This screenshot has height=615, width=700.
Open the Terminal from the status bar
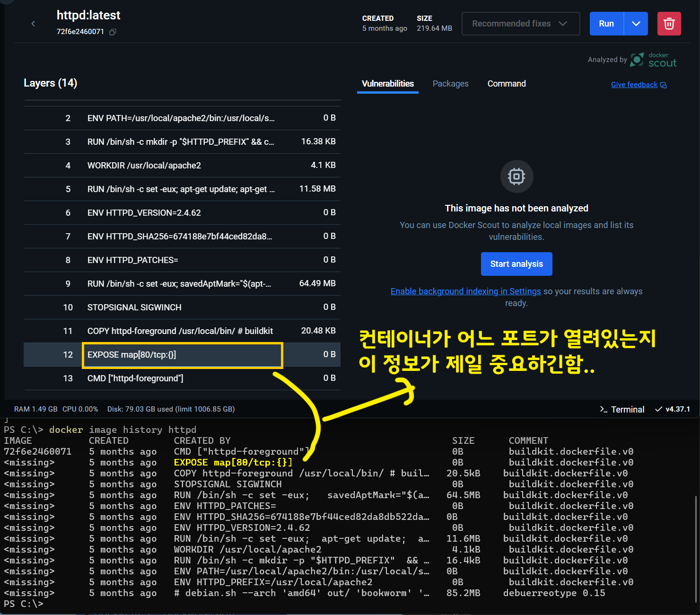point(622,410)
